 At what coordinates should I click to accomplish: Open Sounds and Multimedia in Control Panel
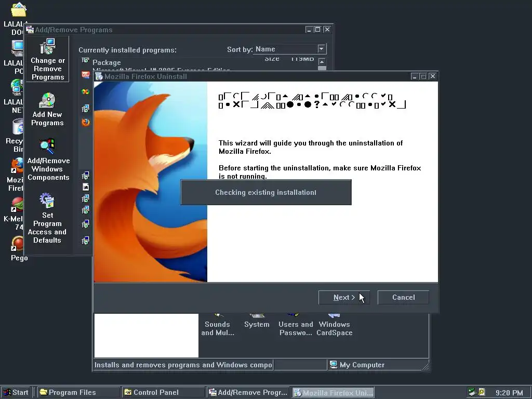click(218, 325)
